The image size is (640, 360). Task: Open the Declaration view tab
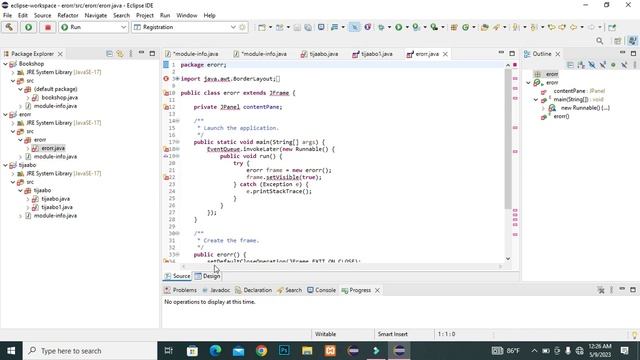253,290
